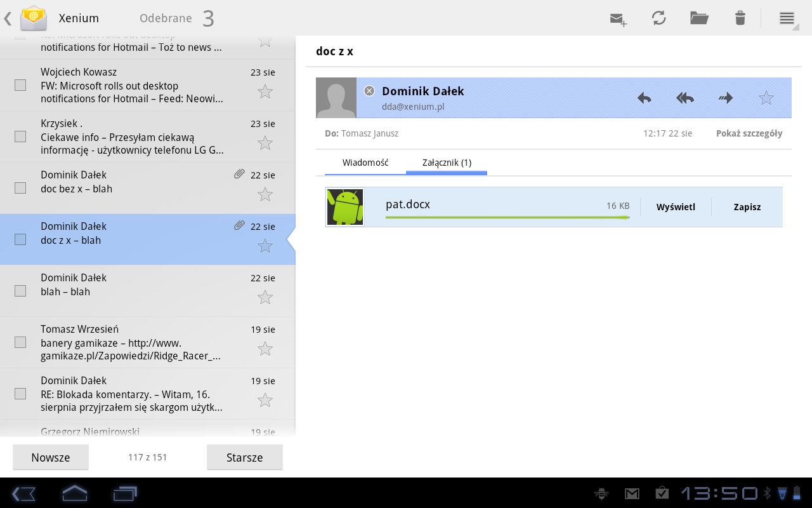Select the Krzysiek message checkbox
The height and width of the screenshot is (508, 812).
[x=20, y=137]
